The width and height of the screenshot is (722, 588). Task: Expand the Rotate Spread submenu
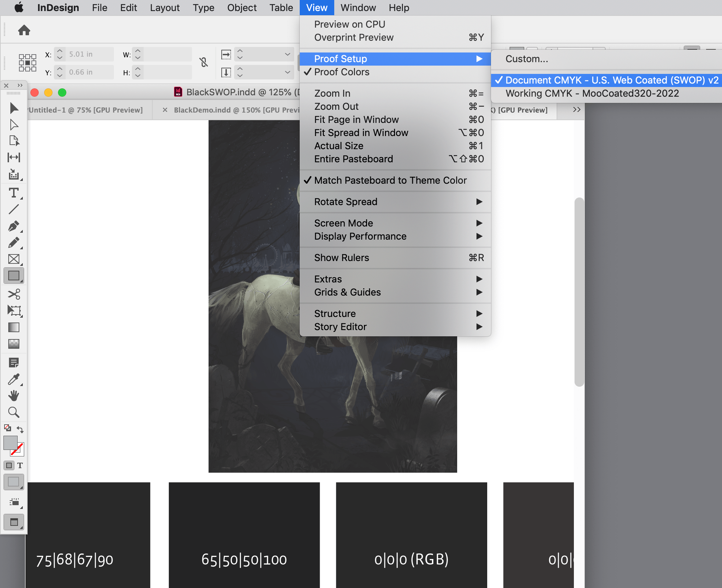point(345,202)
